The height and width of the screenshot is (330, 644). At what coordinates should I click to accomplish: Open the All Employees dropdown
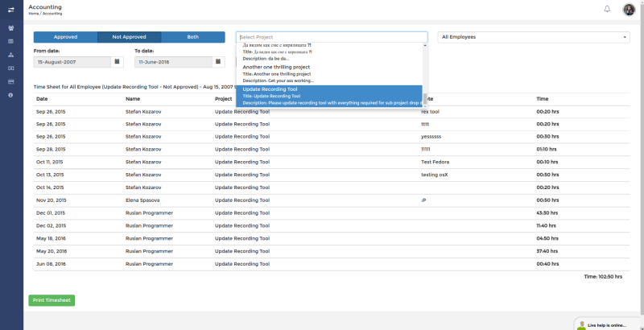[534, 37]
